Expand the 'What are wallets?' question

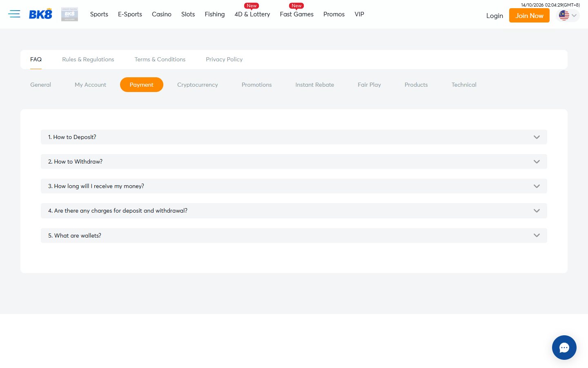(294, 236)
